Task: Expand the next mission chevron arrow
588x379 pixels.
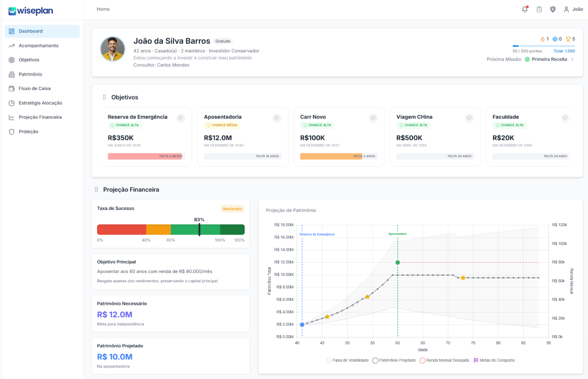Action: pyautogui.click(x=573, y=59)
